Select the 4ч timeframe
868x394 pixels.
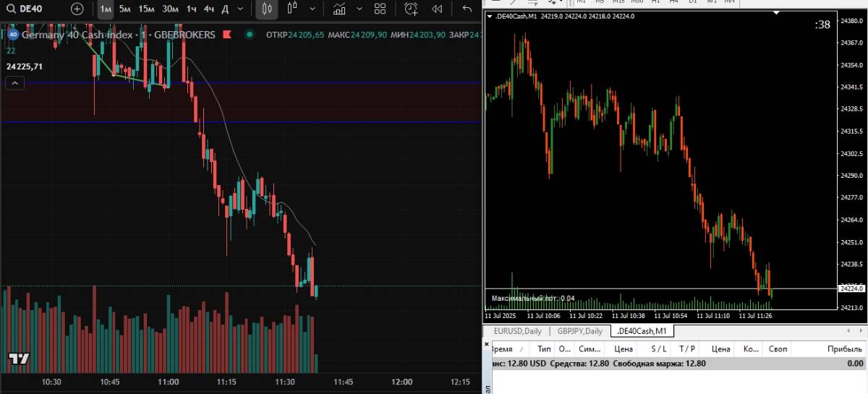pyautogui.click(x=208, y=9)
